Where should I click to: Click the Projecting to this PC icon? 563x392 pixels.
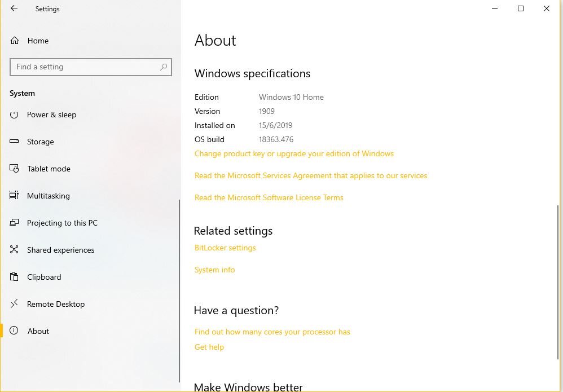(14, 223)
